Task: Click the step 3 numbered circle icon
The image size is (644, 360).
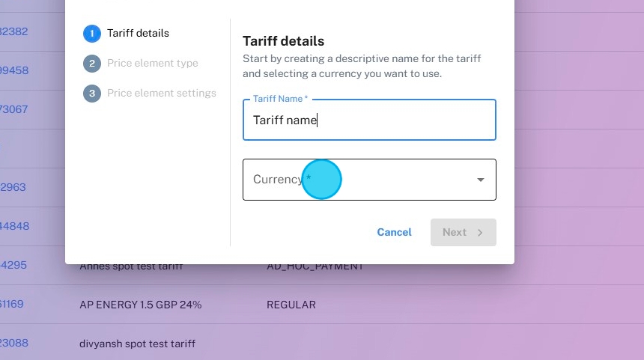Action: coord(92,94)
